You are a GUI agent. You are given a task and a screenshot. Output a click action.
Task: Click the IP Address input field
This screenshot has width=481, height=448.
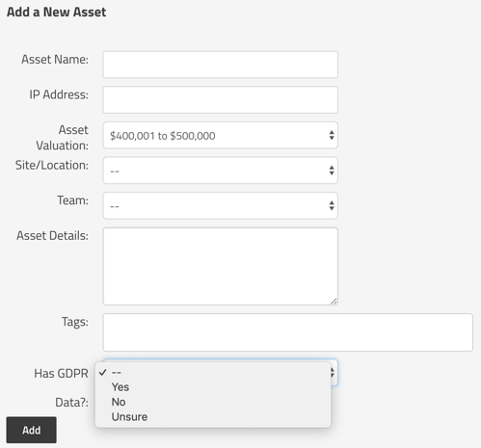220,99
